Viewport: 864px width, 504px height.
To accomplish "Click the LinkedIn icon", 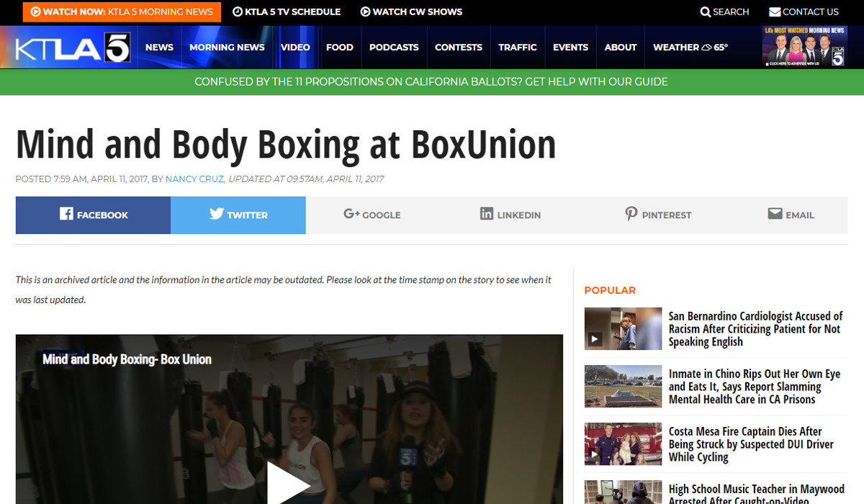I will tap(487, 214).
